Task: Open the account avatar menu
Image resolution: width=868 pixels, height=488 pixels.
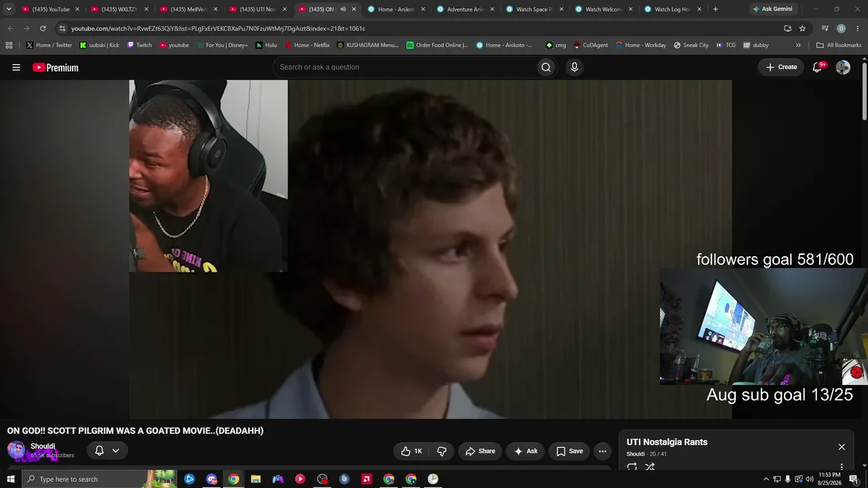Action: point(843,67)
